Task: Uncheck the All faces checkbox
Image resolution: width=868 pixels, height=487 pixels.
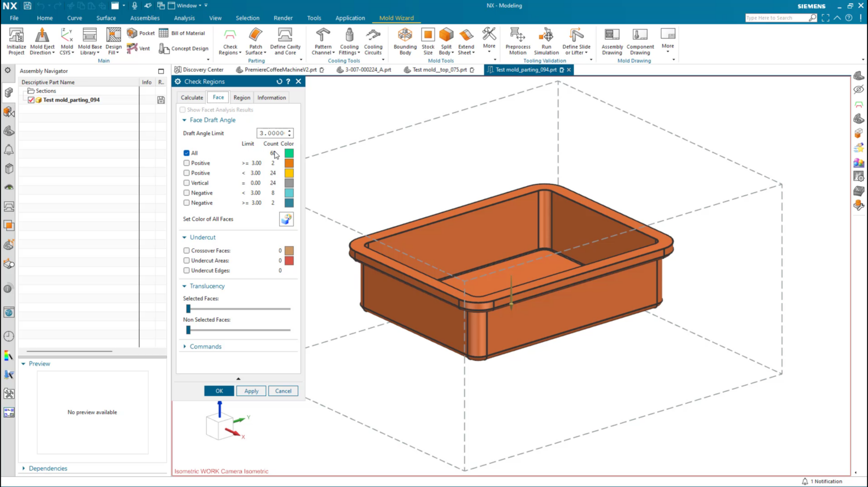Action: 186,153
